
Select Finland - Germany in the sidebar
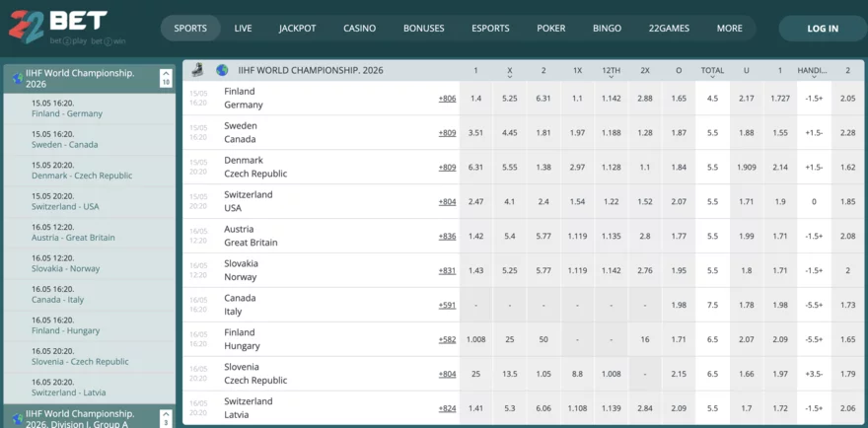tap(89, 108)
